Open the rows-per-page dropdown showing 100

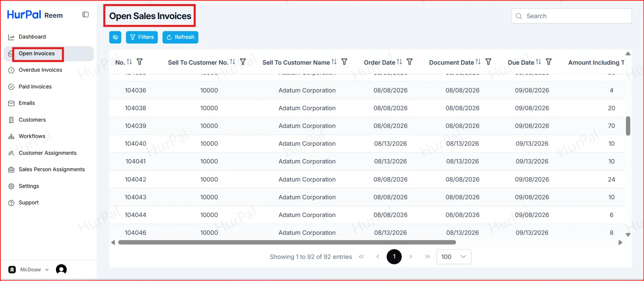coord(454,257)
